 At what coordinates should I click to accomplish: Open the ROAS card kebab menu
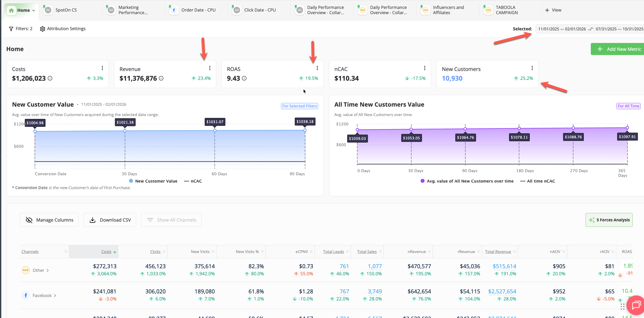coord(317,68)
